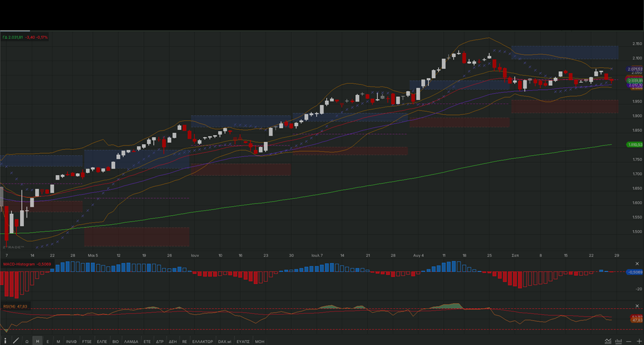The width and height of the screenshot is (644, 345).
Task: Open the ΙΝΛΙΦ symbol tab
Action: click(72, 341)
